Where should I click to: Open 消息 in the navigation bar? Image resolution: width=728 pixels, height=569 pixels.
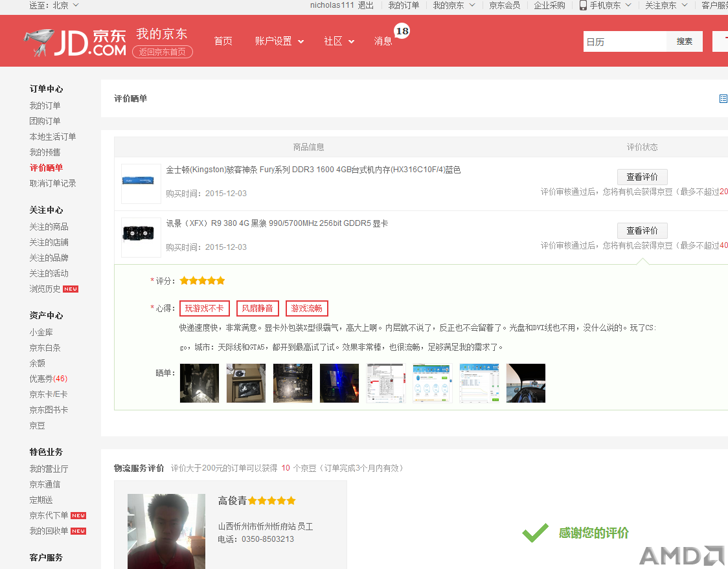pyautogui.click(x=383, y=41)
